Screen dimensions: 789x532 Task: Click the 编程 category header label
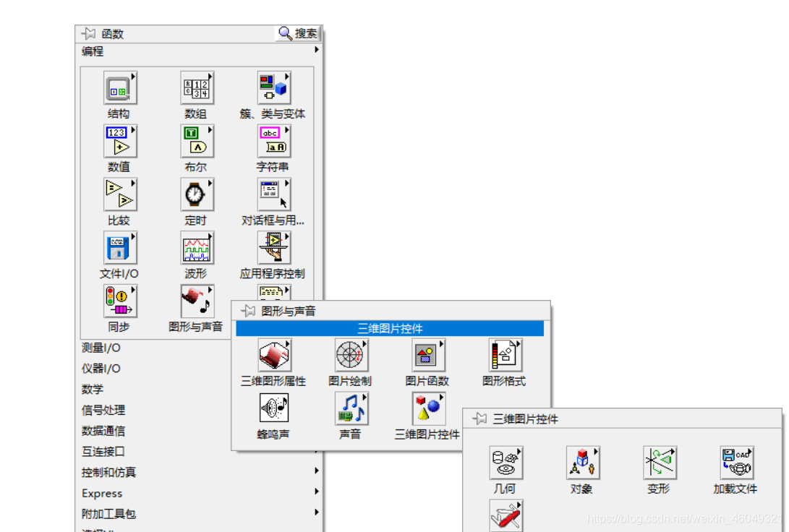click(x=93, y=51)
